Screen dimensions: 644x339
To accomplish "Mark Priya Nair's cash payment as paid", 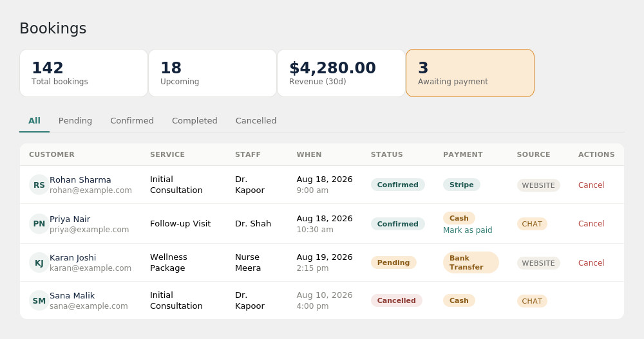I will (x=468, y=230).
